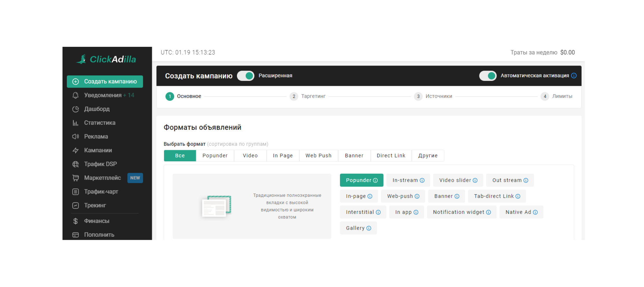Click the Трафик DSP globe icon
Screen dimensions: 644x287
pyautogui.click(x=76, y=164)
